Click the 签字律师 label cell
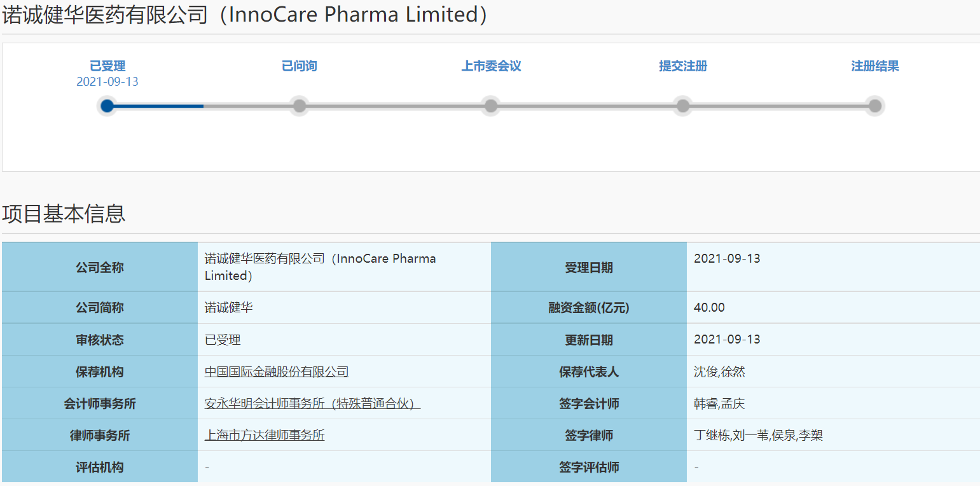Image resolution: width=980 pixels, height=486 pixels. coord(589,435)
